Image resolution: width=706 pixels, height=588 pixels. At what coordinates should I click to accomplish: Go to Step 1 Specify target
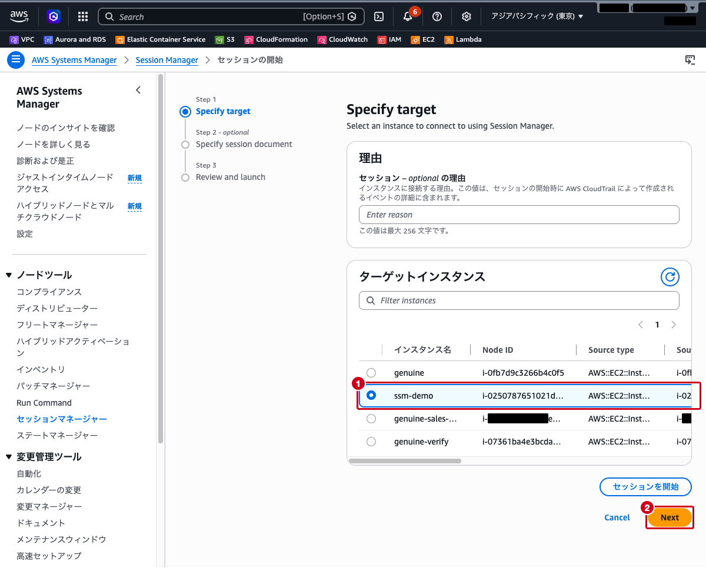(x=223, y=111)
